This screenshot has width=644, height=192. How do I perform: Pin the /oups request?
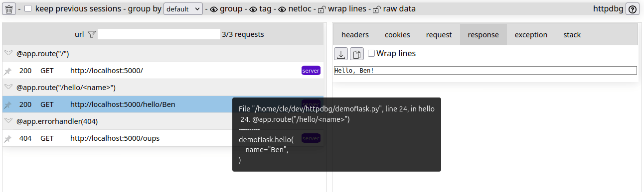pyautogui.click(x=7, y=139)
